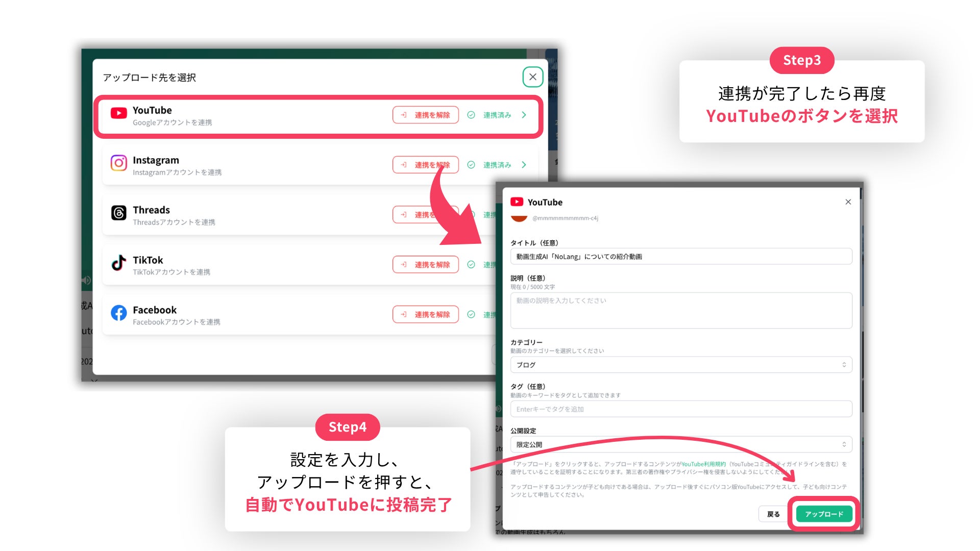This screenshot has width=980, height=551.
Task: Disconnect YouTube via 連携を解除 button
Action: click(426, 115)
